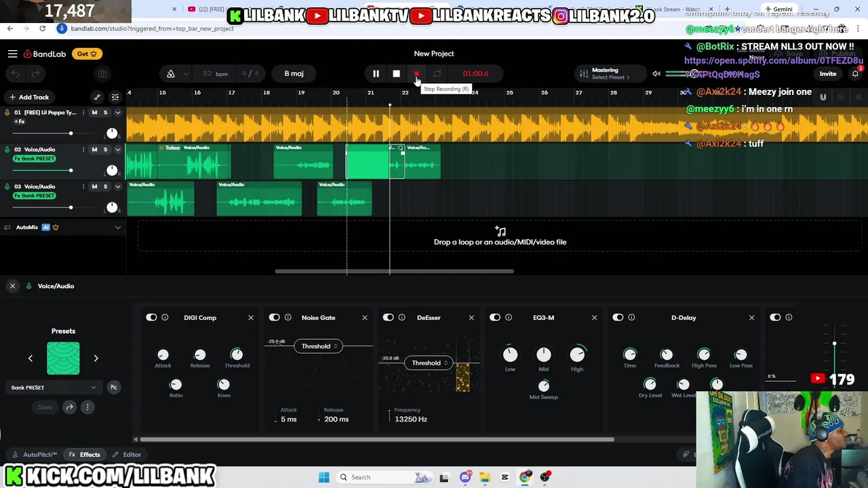Mute track 03 Voice/Audio
The image size is (868, 488).
coord(94,186)
